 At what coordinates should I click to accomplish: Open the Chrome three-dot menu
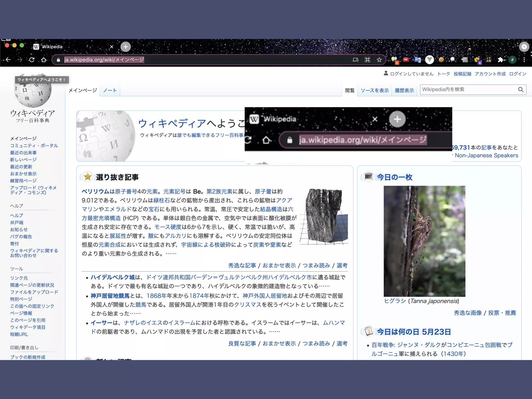(x=524, y=60)
